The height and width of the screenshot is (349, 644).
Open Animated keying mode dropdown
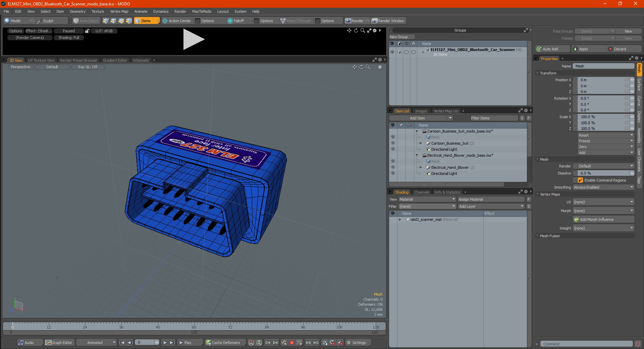(96, 343)
